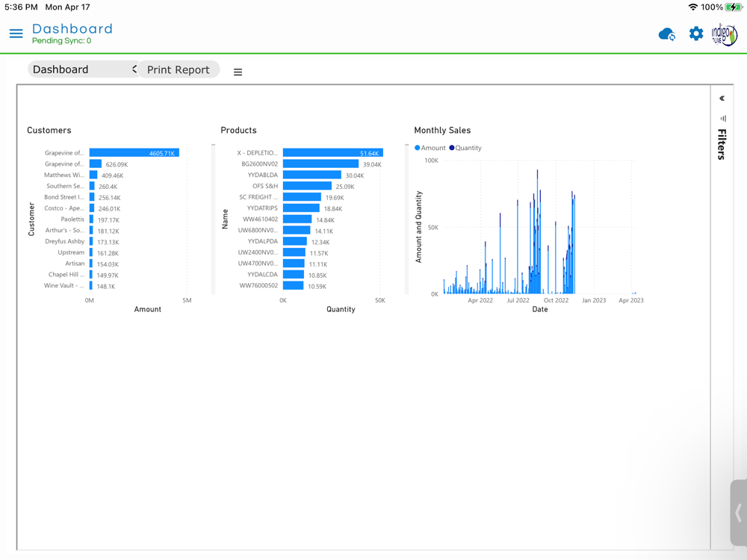
Task: Open the hamburger navigation menu
Action: 16,34
